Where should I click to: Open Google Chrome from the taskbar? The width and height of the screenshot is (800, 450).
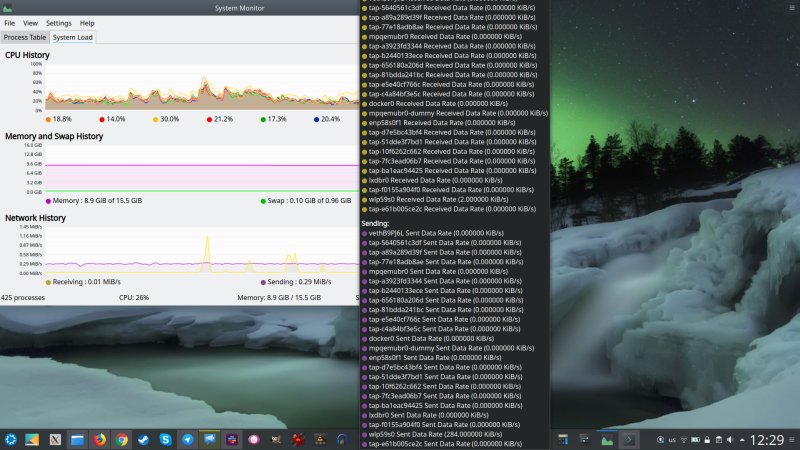point(121,439)
